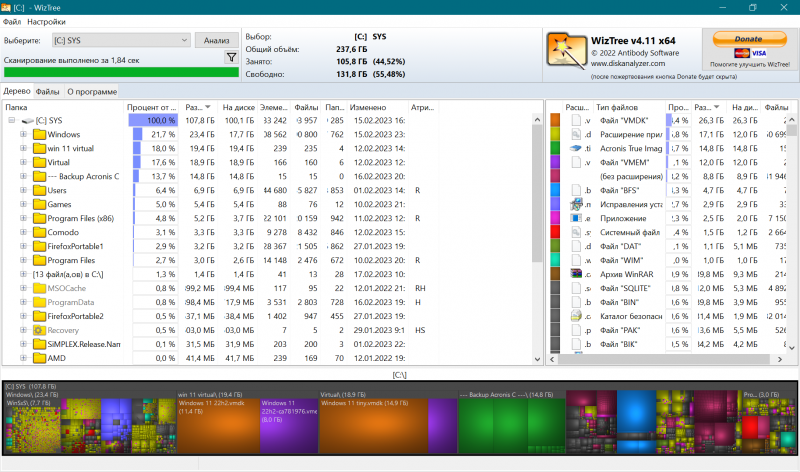800x472 pixels.
Task: Click scroll-down arrow of file types list
Action: pos(792,348)
